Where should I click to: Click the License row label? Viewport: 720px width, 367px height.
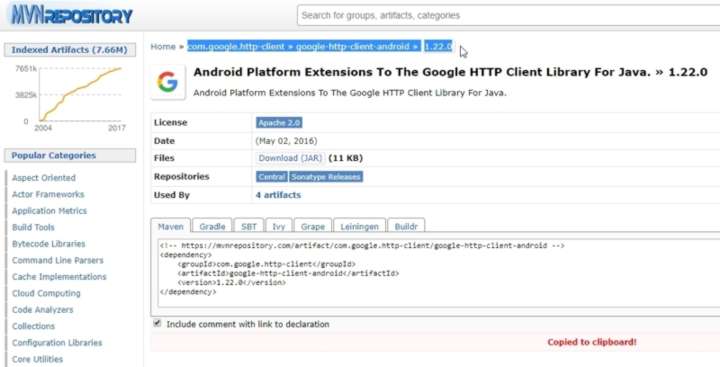tap(170, 123)
